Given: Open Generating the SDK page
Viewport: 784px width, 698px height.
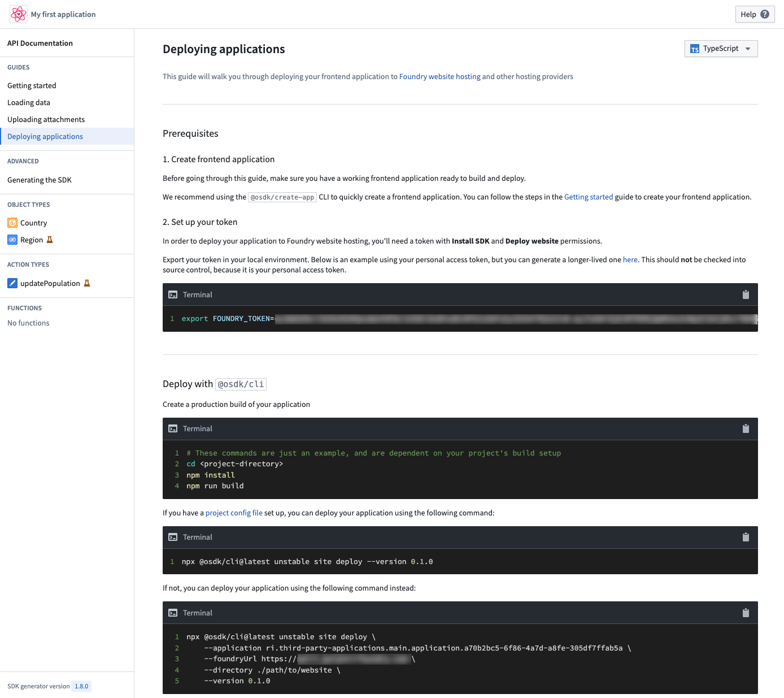Looking at the screenshot, I should click(67, 180).
